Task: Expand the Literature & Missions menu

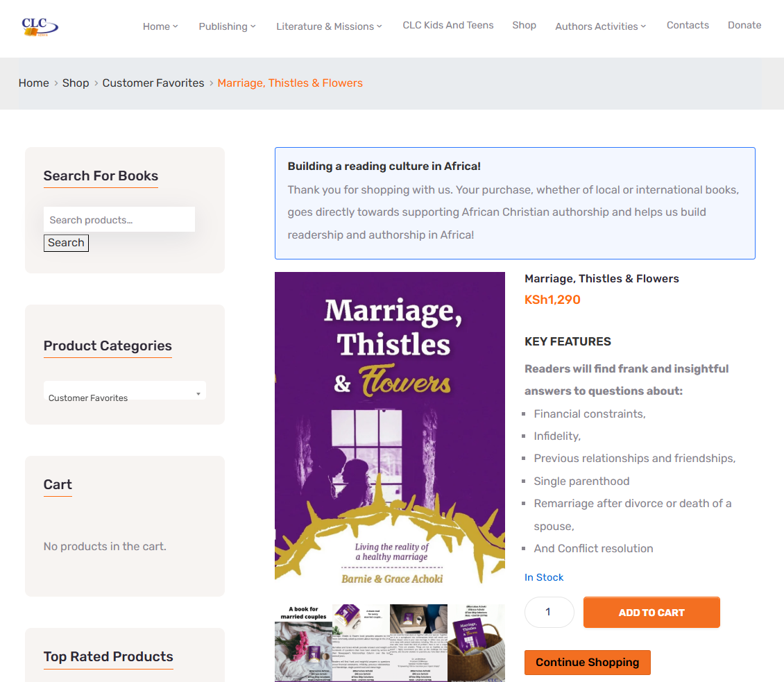Action: coord(329,26)
